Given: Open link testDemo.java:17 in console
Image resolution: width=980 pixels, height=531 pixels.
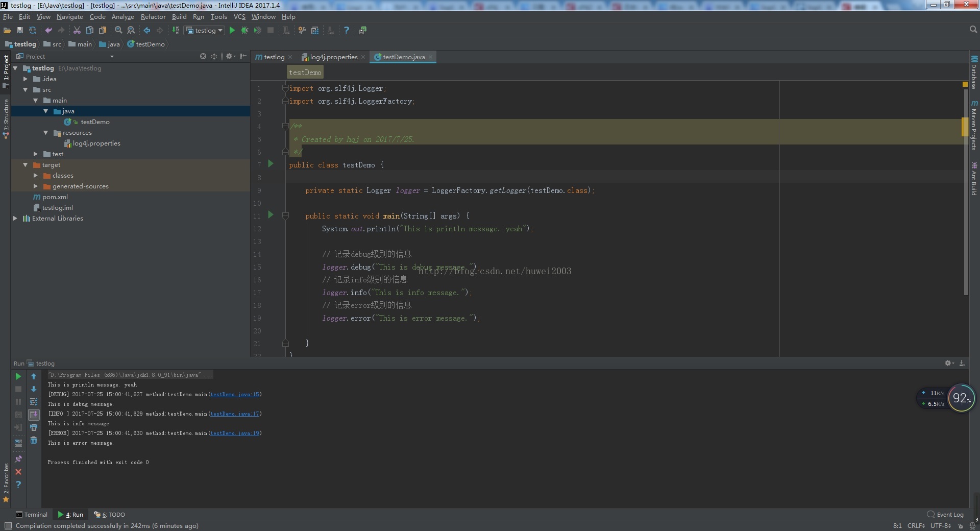Looking at the screenshot, I should point(235,414).
